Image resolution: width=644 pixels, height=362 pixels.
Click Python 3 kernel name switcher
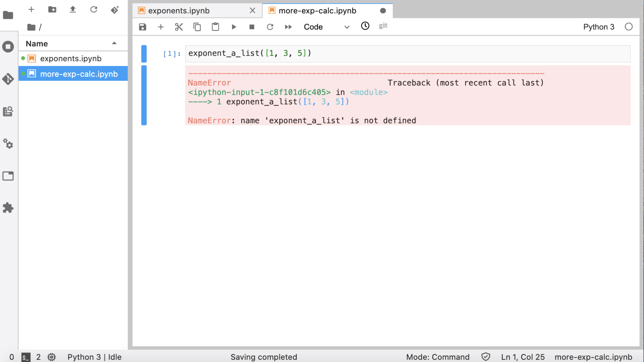[599, 27]
